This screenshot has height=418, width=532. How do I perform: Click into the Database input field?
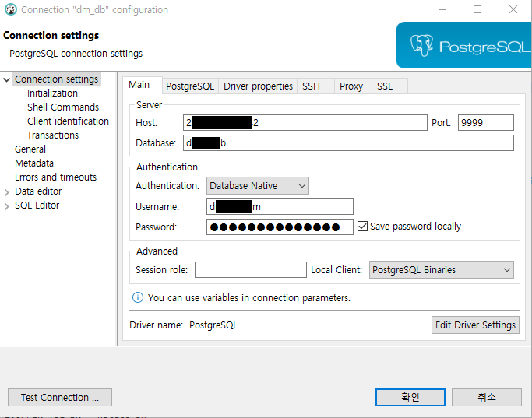point(348,143)
